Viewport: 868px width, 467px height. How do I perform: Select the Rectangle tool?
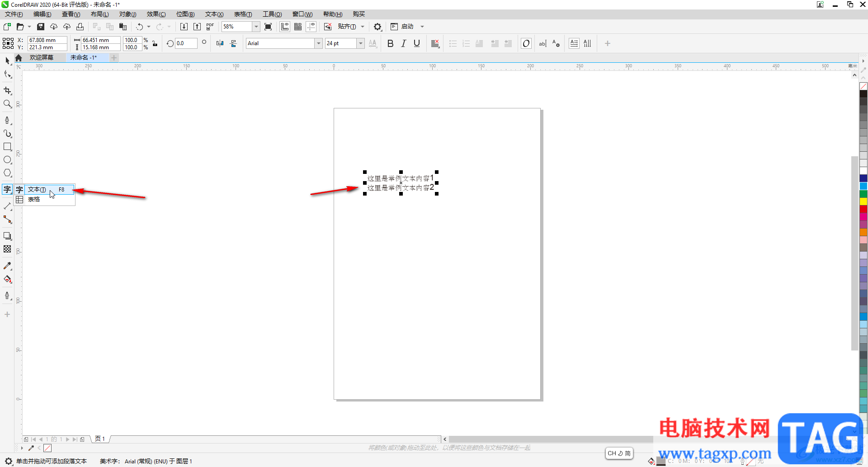pos(7,147)
